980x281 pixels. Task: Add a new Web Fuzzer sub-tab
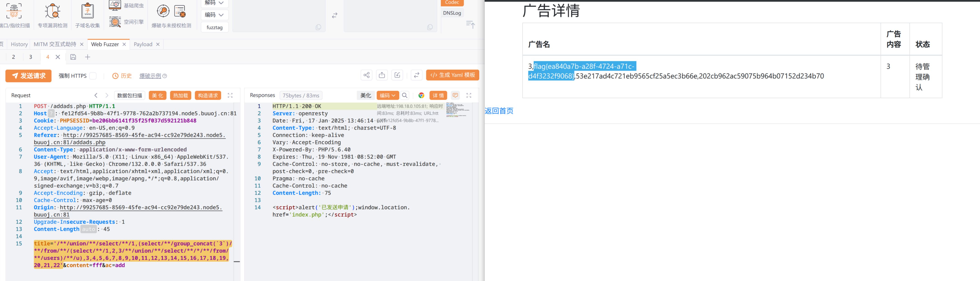(x=88, y=57)
